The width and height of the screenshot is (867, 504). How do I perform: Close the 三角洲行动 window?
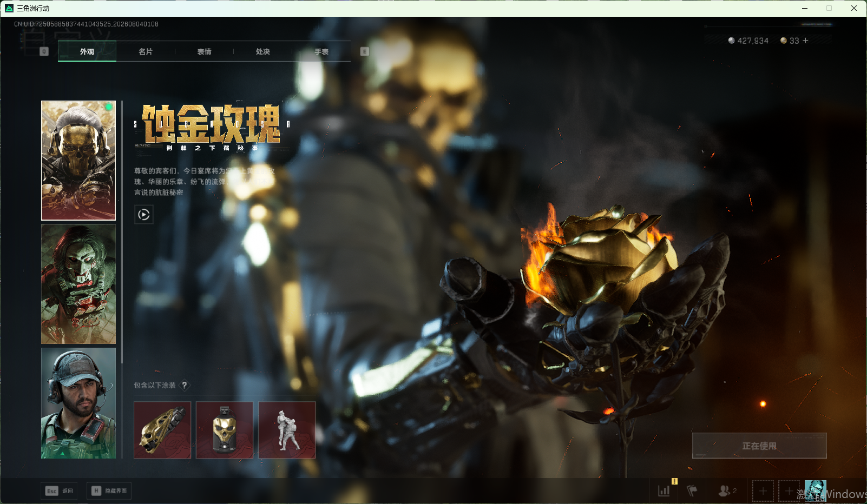coord(854,8)
